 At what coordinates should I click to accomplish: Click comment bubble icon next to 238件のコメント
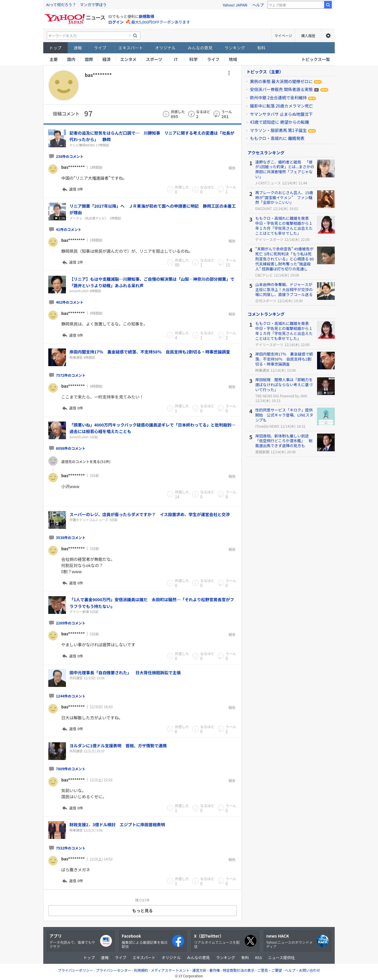[51, 156]
